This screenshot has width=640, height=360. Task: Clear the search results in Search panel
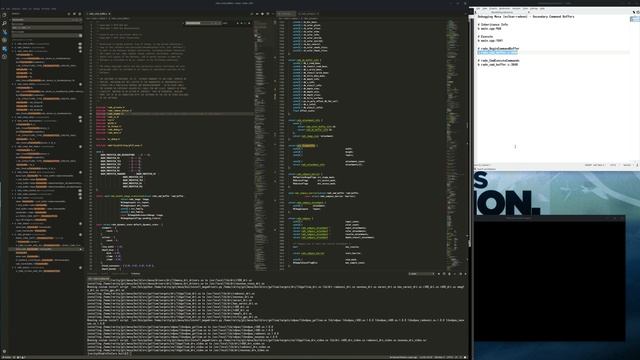click(x=74, y=13)
